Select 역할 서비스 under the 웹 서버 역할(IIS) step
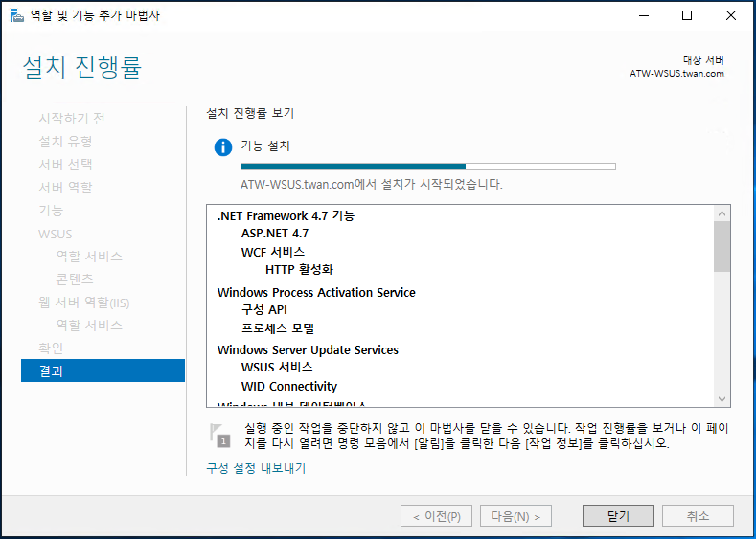The image size is (756, 539). [89, 326]
